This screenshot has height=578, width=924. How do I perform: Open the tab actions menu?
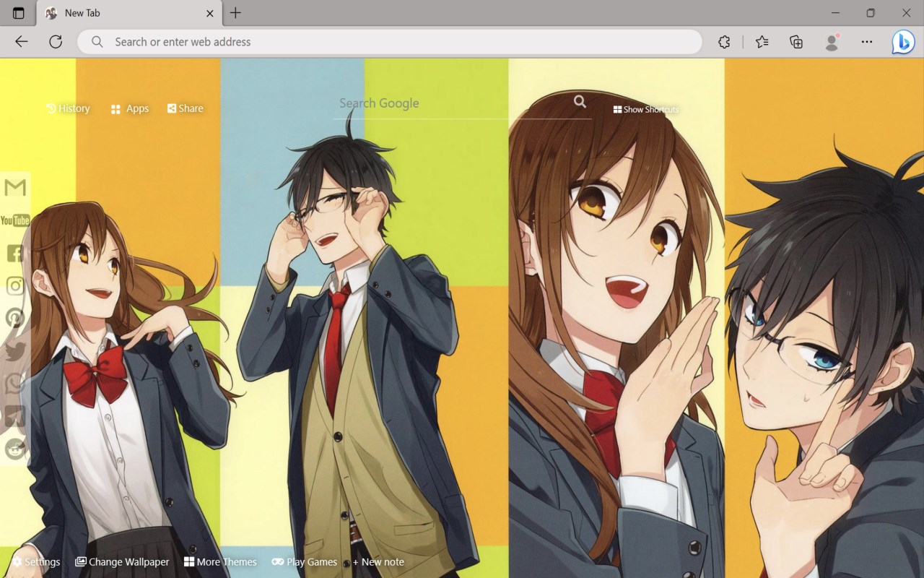coord(19,13)
